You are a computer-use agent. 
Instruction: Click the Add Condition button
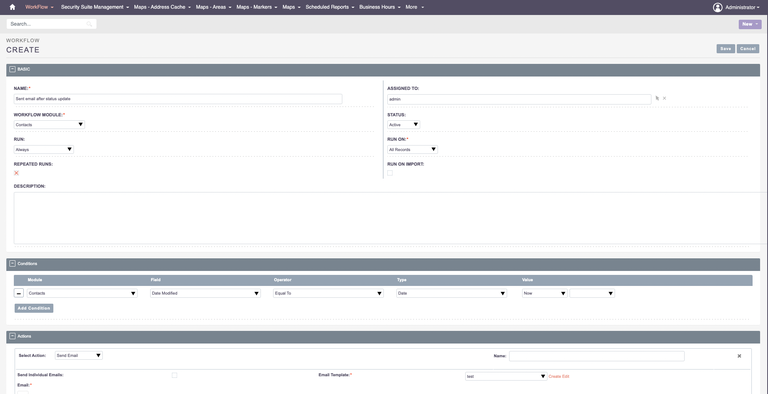coord(34,308)
